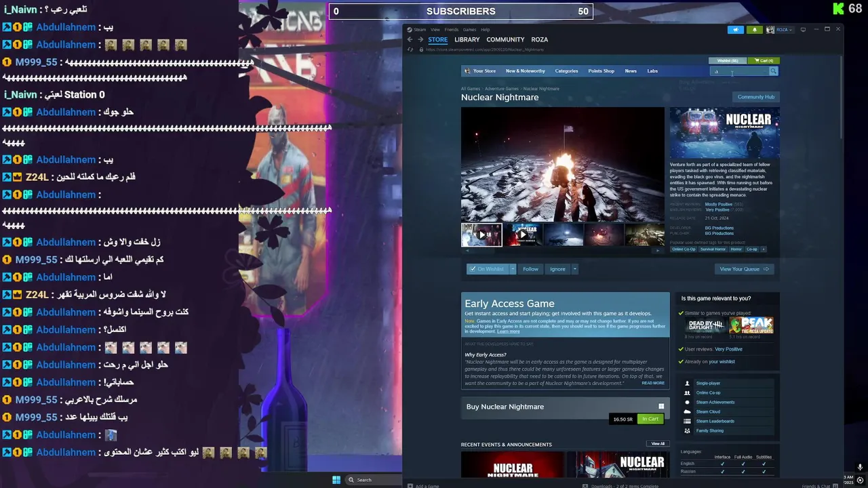Image resolution: width=868 pixels, height=488 pixels.
Task: Expand the wishlist options dropdown arrow
Action: coord(513,269)
